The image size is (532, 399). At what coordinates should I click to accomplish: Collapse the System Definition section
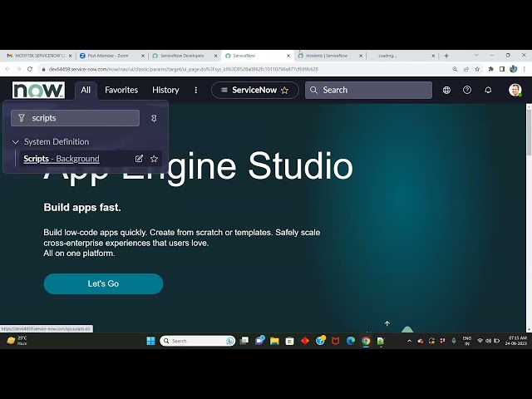pyautogui.click(x=15, y=142)
